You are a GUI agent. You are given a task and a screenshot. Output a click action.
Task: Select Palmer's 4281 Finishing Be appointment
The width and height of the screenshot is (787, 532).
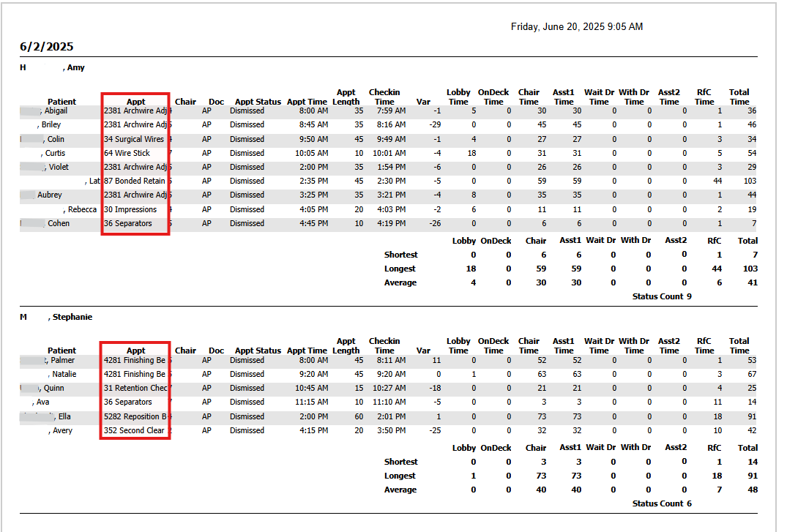tap(135, 360)
